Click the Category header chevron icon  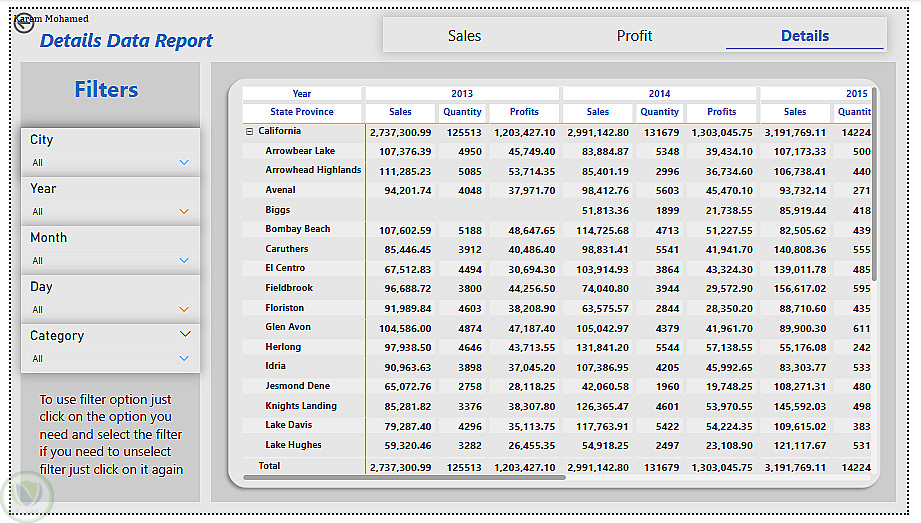(185, 335)
